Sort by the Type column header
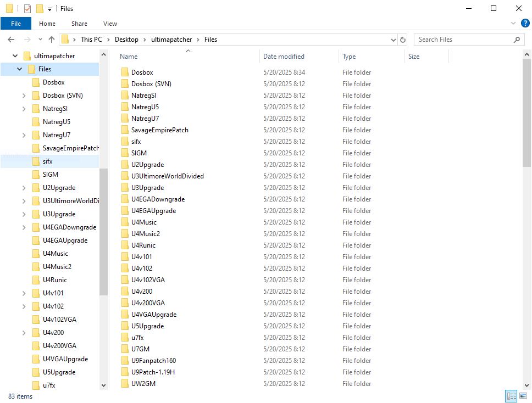 [x=372, y=56]
